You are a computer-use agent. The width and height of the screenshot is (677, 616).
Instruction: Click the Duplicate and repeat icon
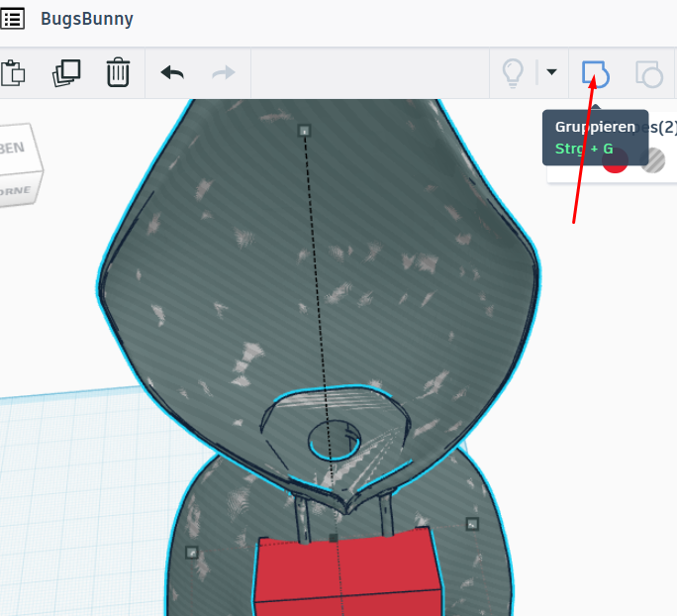coord(66,73)
